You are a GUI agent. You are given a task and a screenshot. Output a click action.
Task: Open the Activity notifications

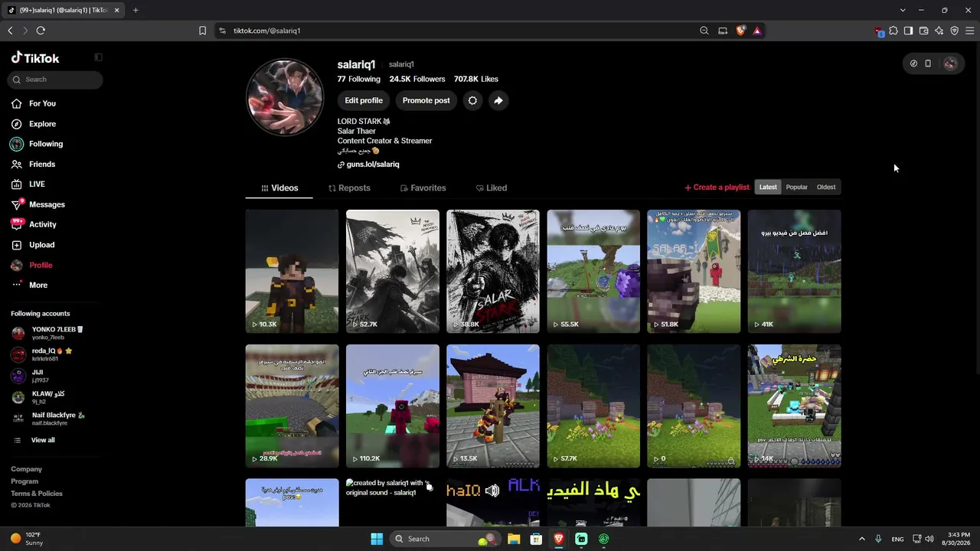click(34, 224)
